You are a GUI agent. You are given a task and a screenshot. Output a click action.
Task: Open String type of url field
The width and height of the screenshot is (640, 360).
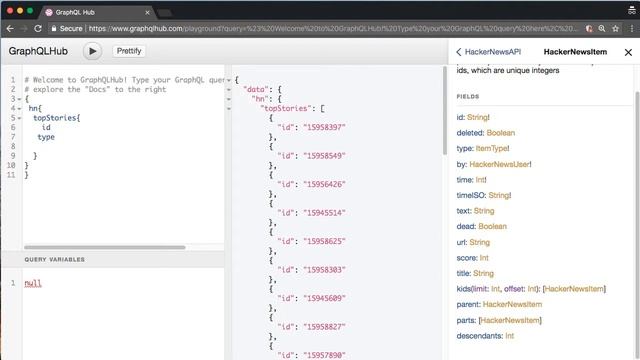click(479, 242)
